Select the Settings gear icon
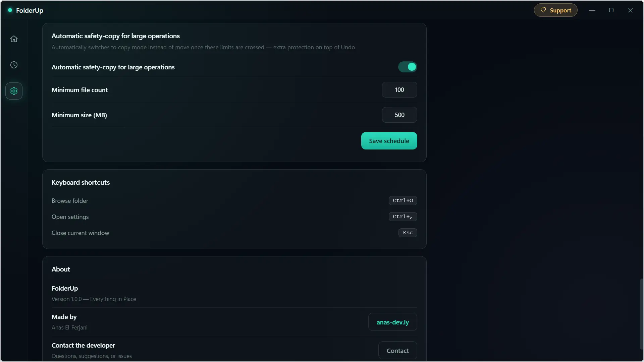Screen dimensions: 644x362 pos(14,91)
